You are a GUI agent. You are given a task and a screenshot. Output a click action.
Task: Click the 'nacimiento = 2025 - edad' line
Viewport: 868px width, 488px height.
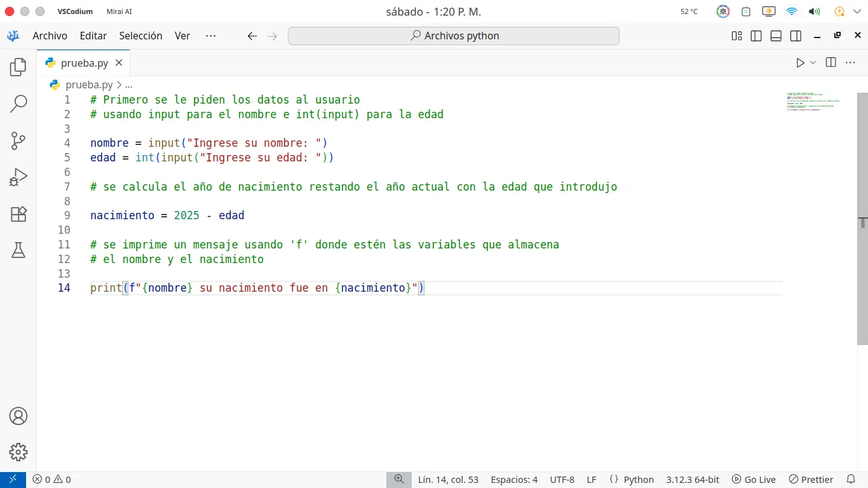tap(167, 215)
